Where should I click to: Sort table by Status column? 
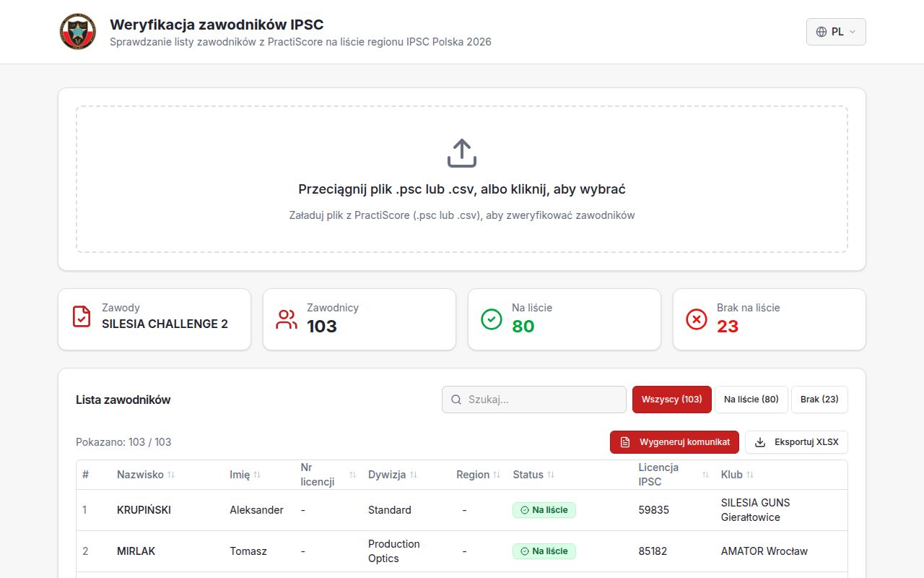tap(533, 475)
